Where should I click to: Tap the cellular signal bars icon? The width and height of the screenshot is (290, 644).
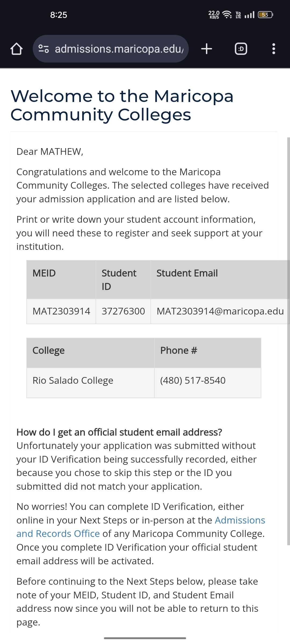(249, 15)
